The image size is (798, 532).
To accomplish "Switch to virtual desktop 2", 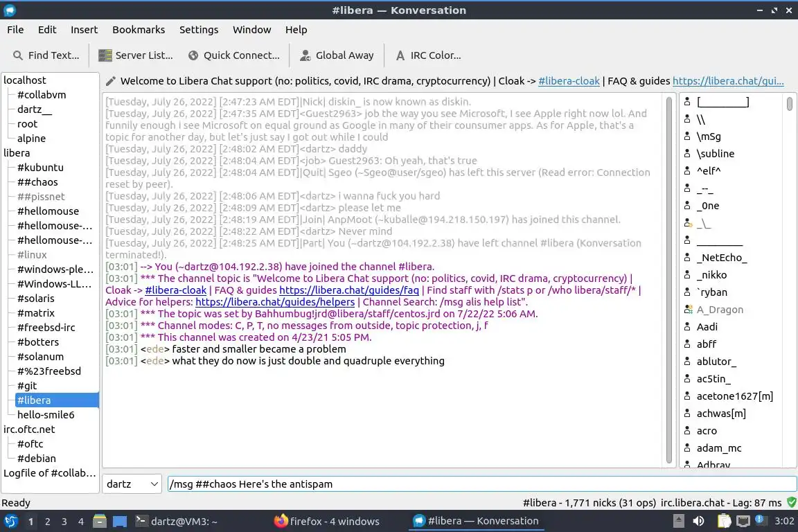I will [47, 522].
